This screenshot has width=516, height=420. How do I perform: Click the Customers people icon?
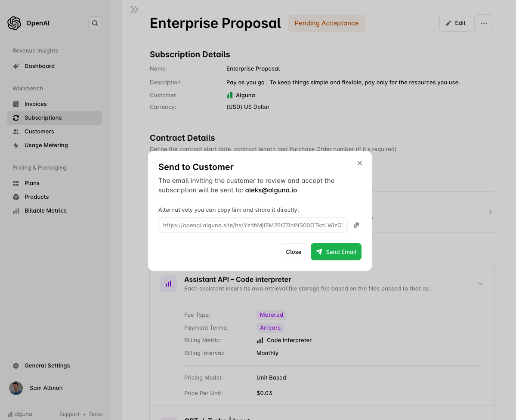pyautogui.click(x=16, y=132)
